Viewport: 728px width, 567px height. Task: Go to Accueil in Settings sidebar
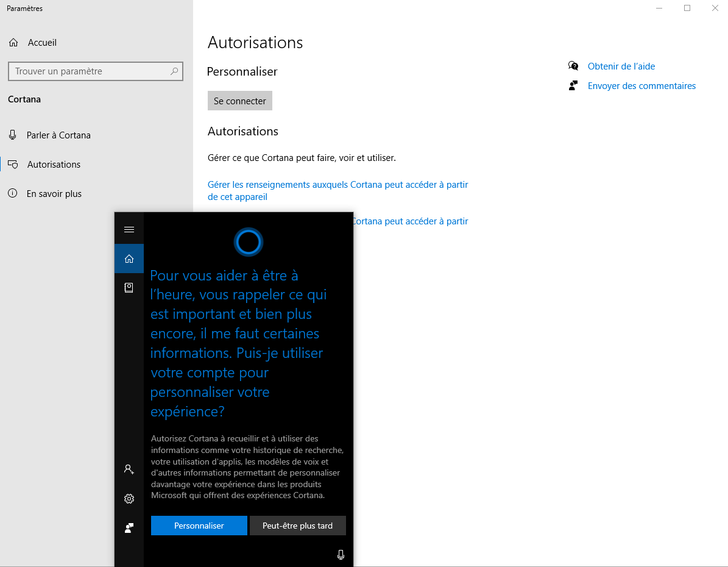pyautogui.click(x=42, y=43)
